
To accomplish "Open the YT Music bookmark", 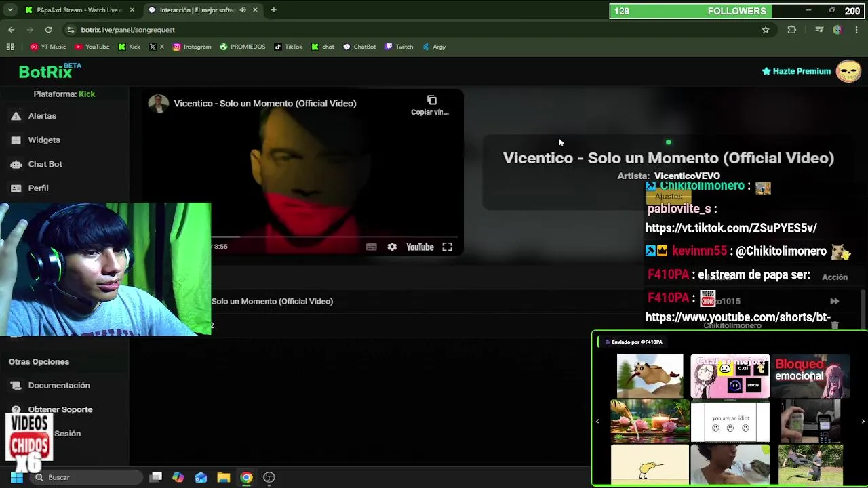I will click(48, 47).
